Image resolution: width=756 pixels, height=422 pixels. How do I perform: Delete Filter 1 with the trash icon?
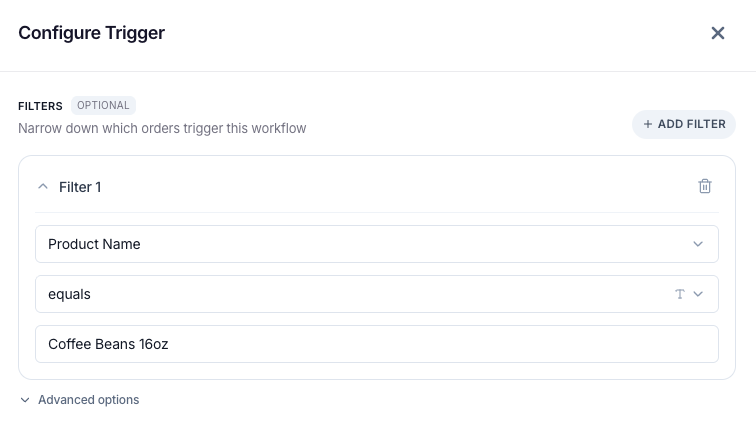[704, 186]
